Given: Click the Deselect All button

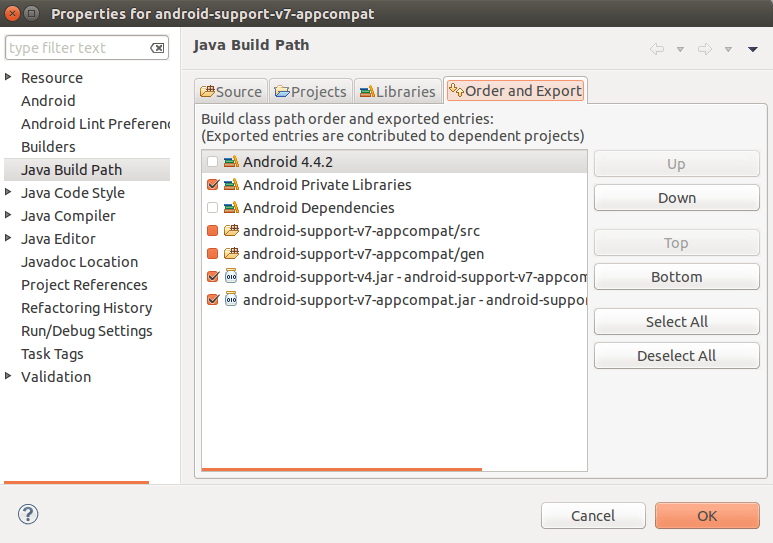Looking at the screenshot, I should (x=676, y=356).
